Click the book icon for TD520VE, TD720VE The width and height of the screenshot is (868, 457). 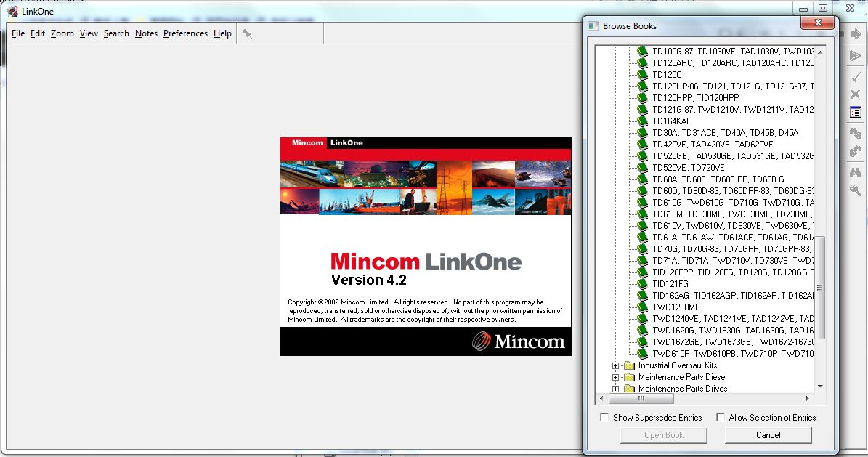[642, 168]
